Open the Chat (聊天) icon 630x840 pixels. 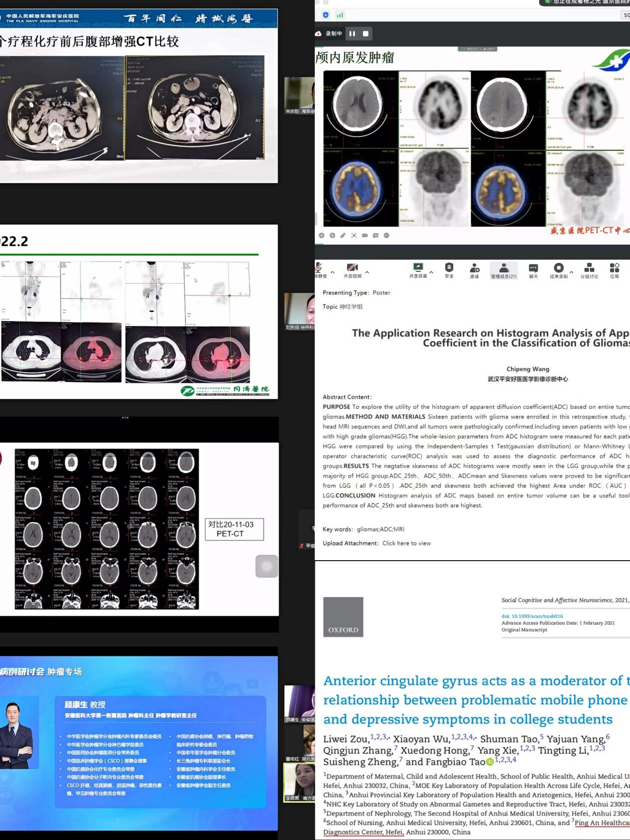point(533,268)
